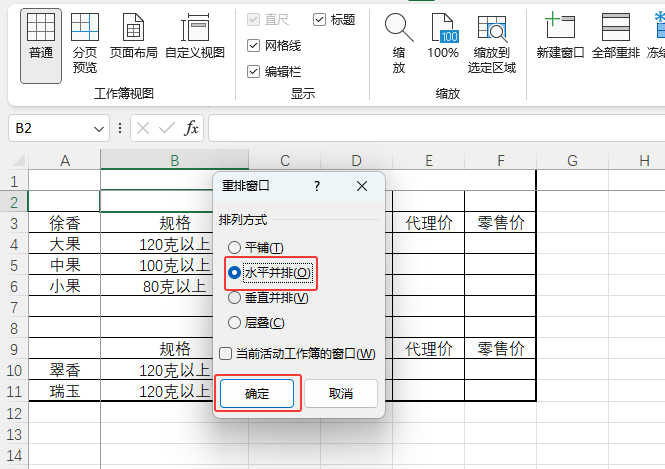Select the 水平并排 (Horizontal) radio option
665x469 pixels.
234,272
